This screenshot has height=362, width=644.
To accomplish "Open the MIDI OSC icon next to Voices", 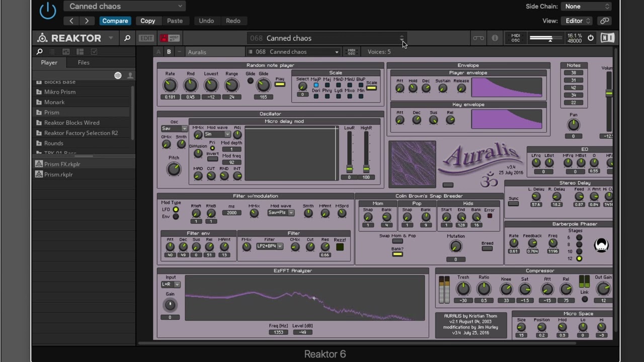I will coord(351,52).
